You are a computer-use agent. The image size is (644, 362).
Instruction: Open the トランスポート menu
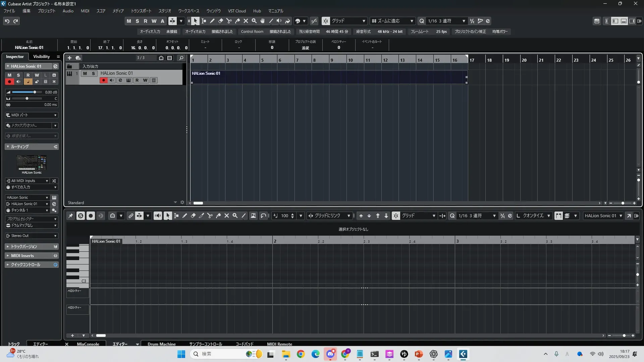pyautogui.click(x=141, y=11)
